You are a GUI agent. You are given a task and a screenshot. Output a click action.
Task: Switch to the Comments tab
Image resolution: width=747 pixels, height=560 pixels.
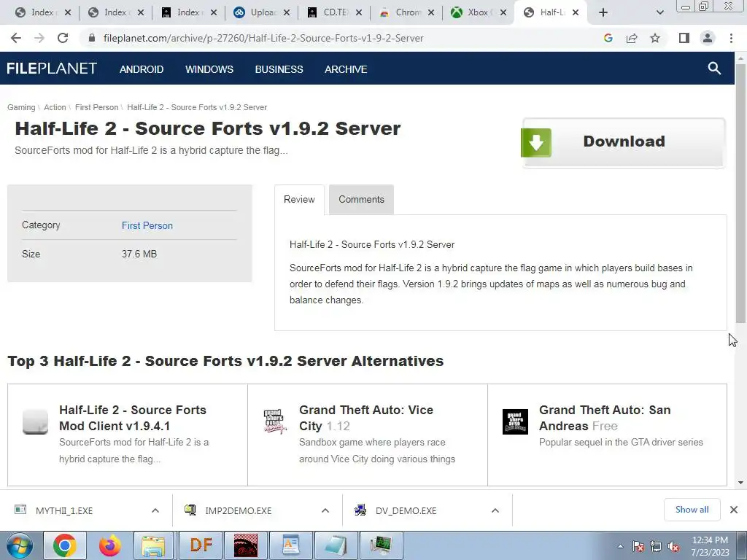tap(361, 200)
